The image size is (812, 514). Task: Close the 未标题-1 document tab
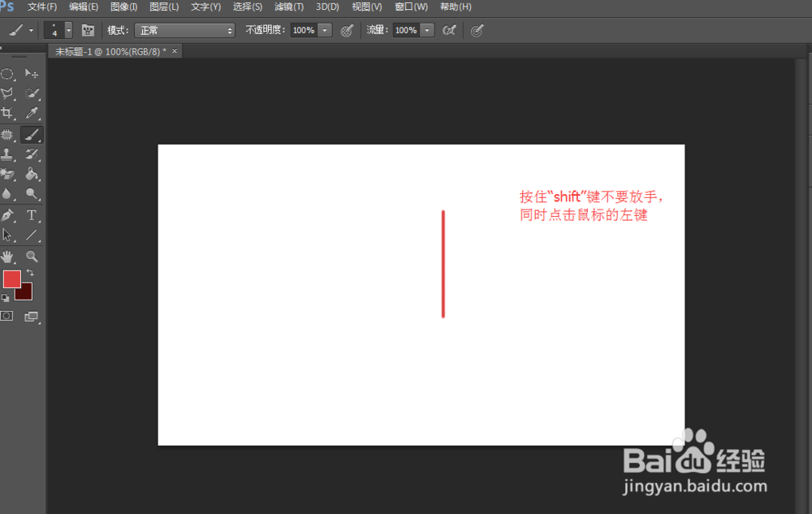coord(175,50)
